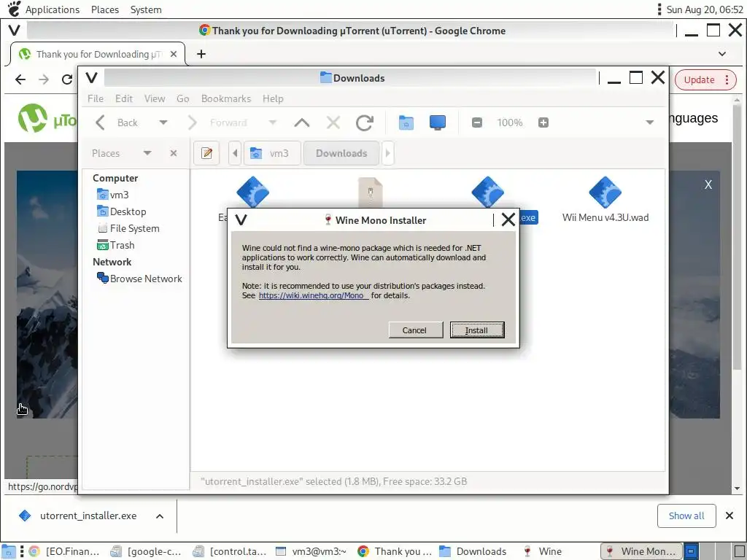Select the archive file icon in Downloads
The width and height of the screenshot is (747, 560).
click(370, 192)
